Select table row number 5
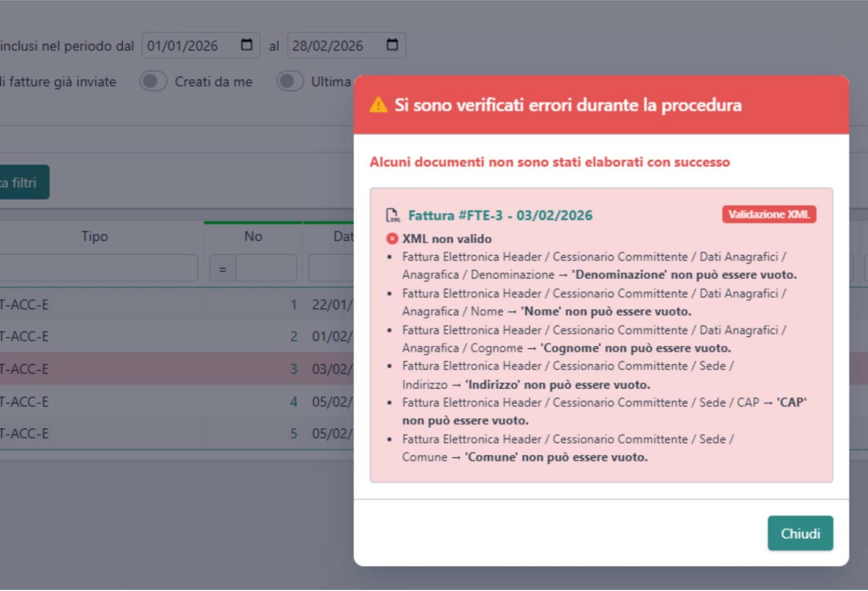This screenshot has width=868, height=591. 177,434
